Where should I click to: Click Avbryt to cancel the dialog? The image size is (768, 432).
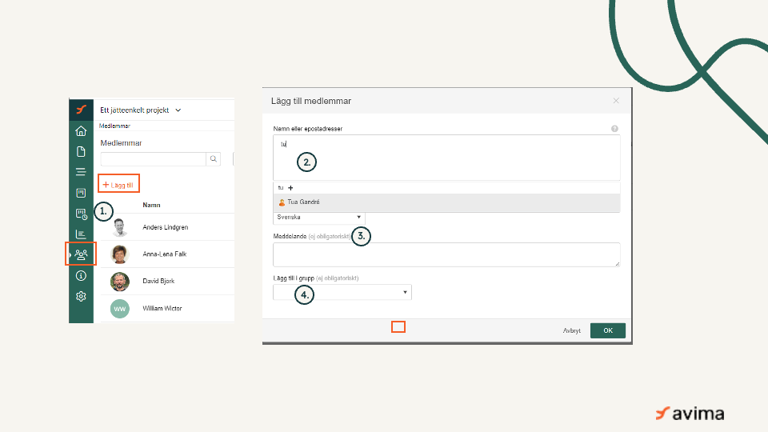point(571,331)
